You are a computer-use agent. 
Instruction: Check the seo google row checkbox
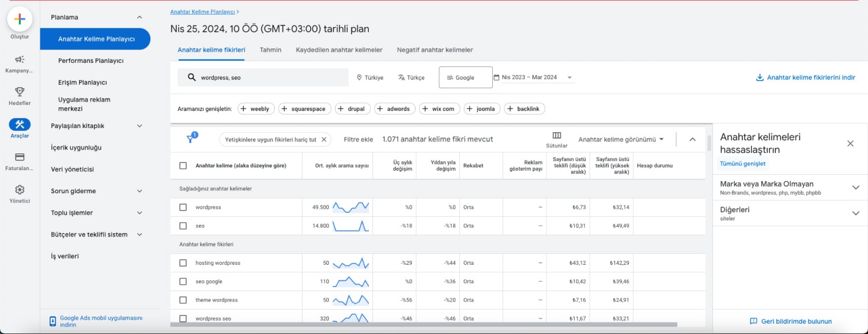pos(183,282)
